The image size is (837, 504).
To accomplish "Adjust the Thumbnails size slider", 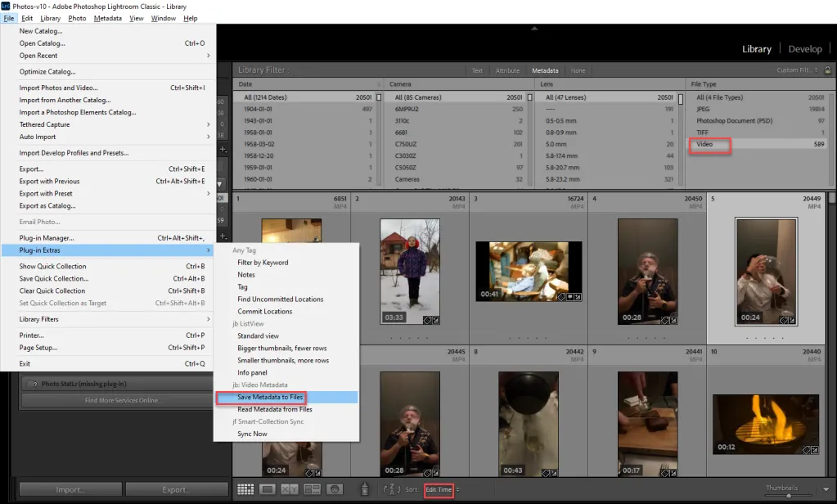I will click(788, 495).
